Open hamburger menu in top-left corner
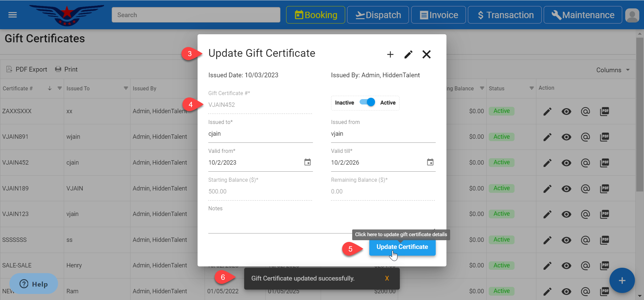644x300 pixels. click(12, 15)
